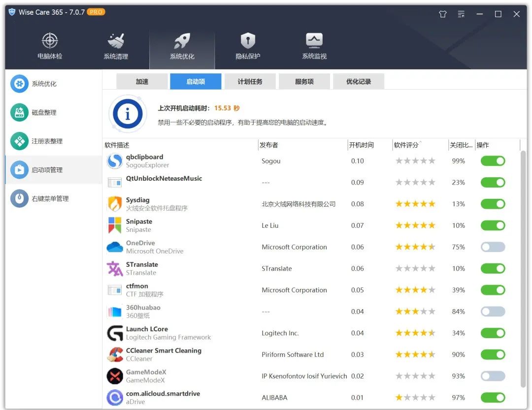Image resolution: width=532 pixels, height=410 pixels.
Task: Disable STranslate startup toggle
Action: (x=493, y=269)
